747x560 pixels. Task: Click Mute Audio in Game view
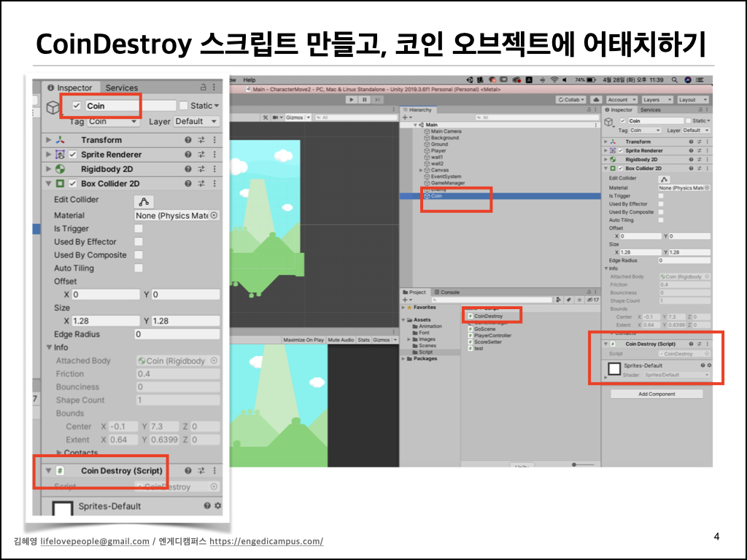(341, 340)
